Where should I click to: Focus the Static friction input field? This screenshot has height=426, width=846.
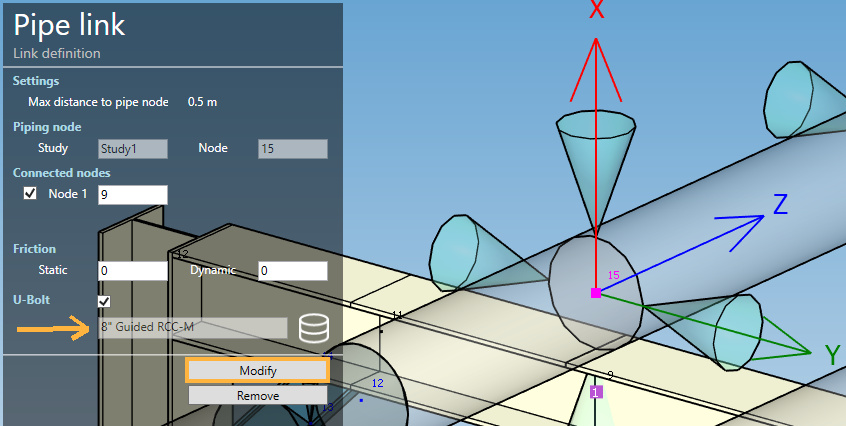point(132,271)
